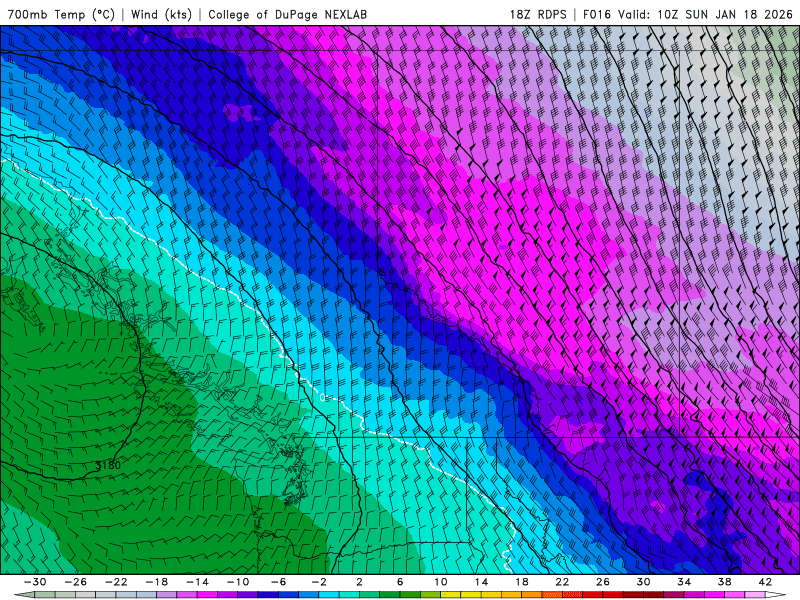This screenshot has height=600, width=800.
Task: Click the bright yellow colorbar swatch under 10
Action: point(451,595)
